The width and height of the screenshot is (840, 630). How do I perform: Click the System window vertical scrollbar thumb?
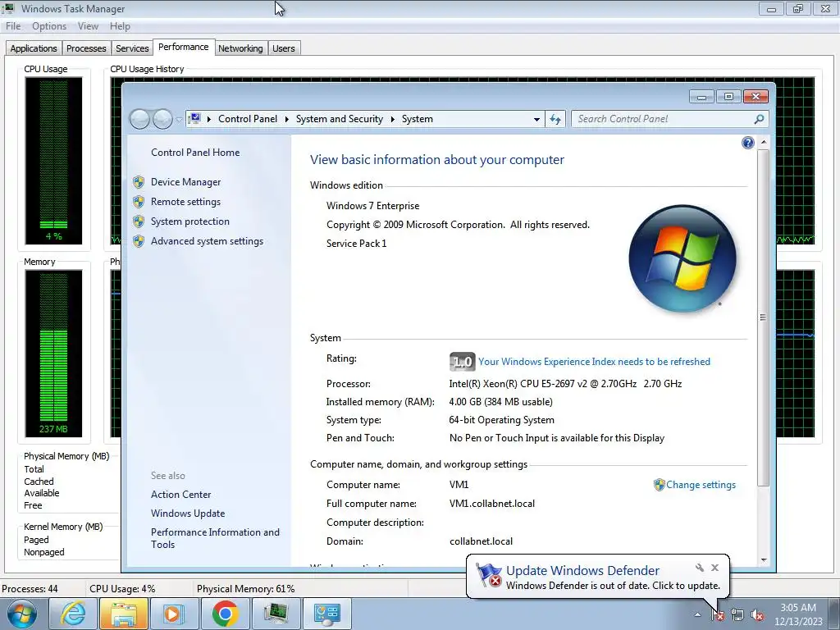(x=764, y=317)
